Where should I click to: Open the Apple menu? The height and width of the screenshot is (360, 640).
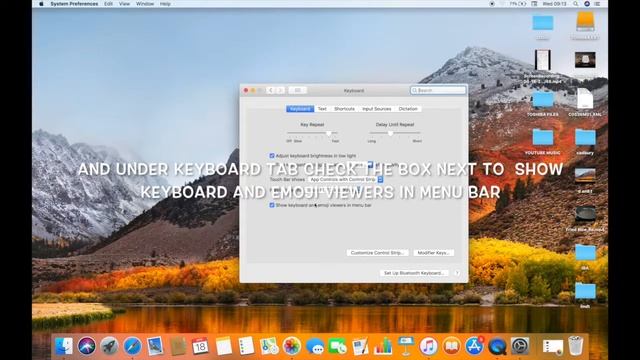click(41, 4)
